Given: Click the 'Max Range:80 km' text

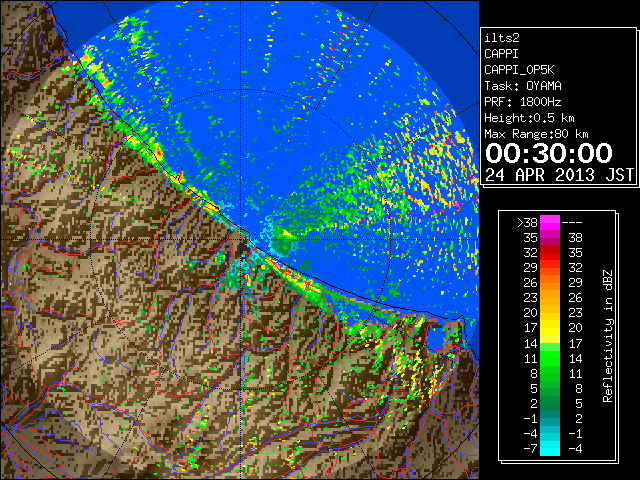Looking at the screenshot, I should pyautogui.click(x=536, y=134).
